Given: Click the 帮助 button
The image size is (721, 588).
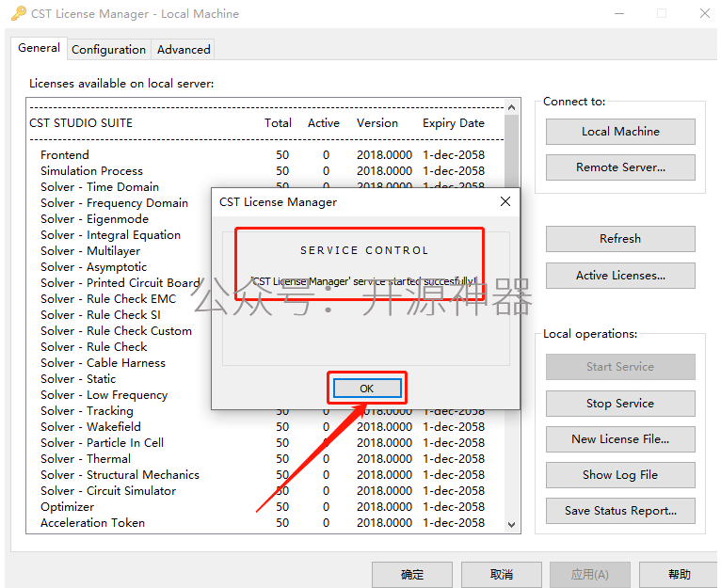Looking at the screenshot, I should (680, 574).
